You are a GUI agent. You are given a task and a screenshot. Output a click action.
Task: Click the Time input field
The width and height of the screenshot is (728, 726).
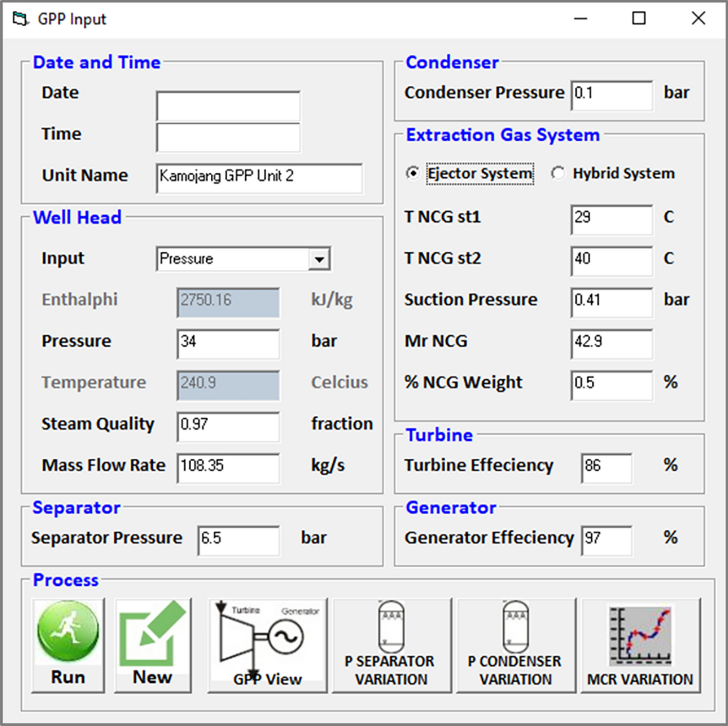pyautogui.click(x=228, y=137)
